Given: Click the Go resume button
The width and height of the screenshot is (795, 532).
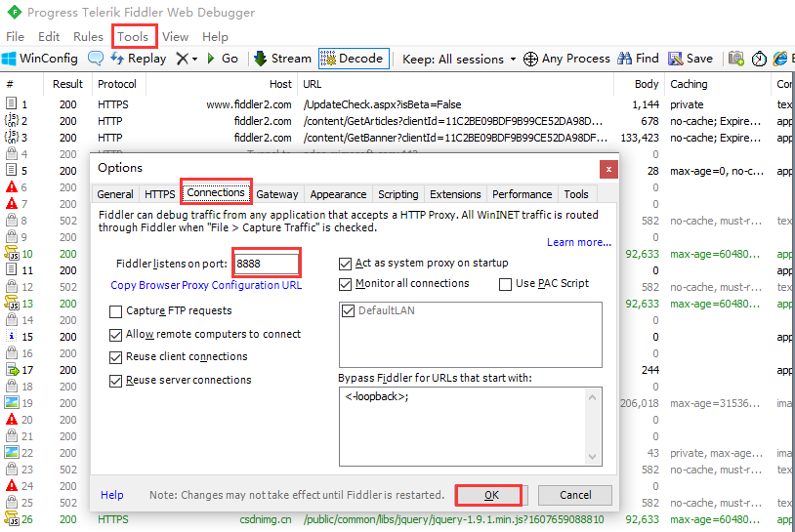Looking at the screenshot, I should pos(222,59).
